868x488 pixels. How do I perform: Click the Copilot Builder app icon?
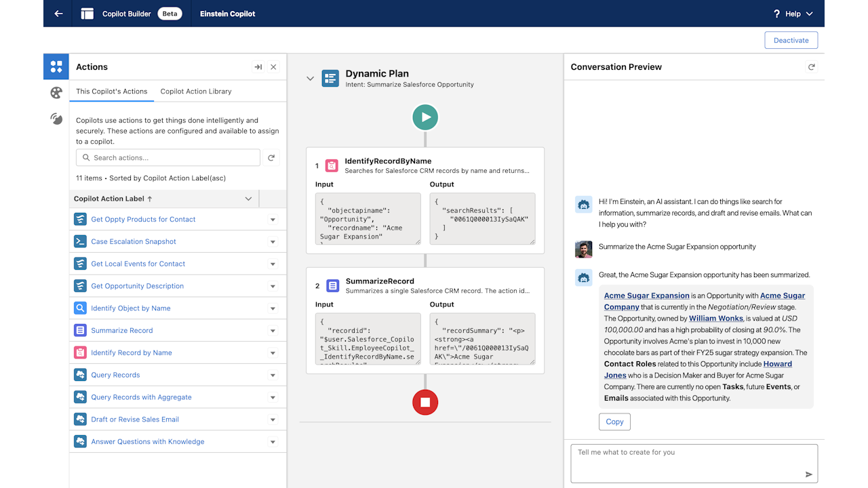(x=87, y=14)
